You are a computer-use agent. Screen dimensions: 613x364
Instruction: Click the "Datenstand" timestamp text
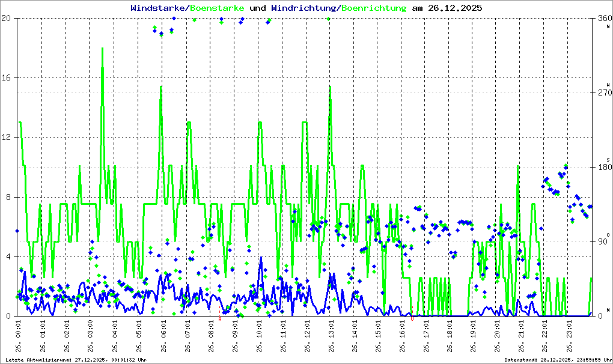point(557,360)
